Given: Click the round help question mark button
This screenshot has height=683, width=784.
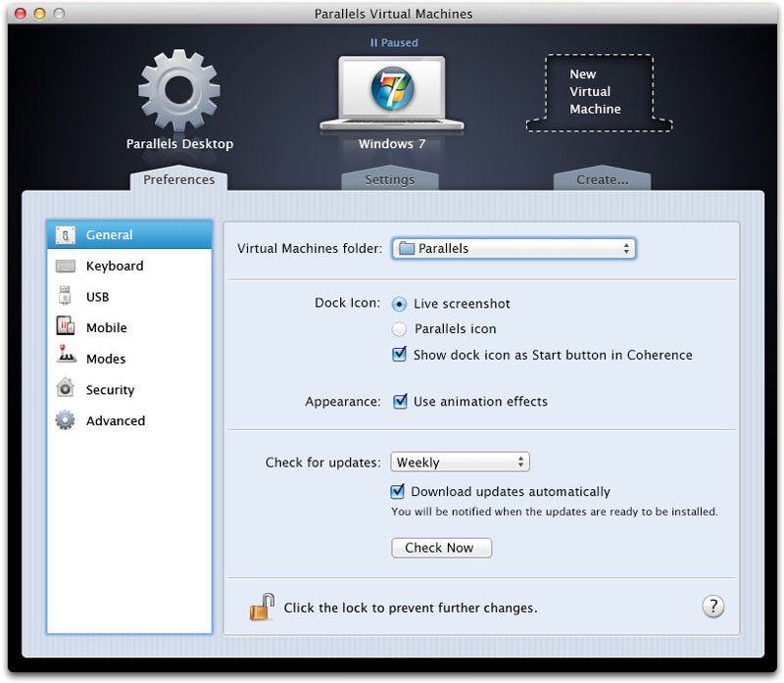Looking at the screenshot, I should [713, 607].
